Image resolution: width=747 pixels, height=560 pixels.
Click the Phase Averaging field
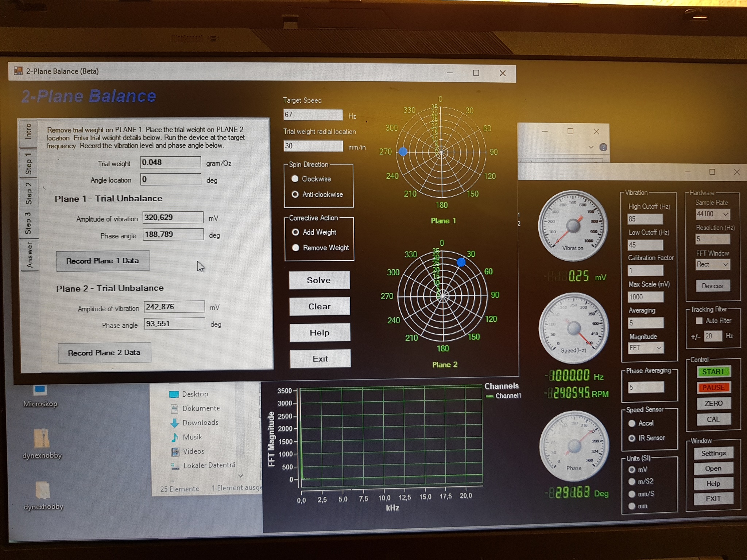[x=646, y=387]
